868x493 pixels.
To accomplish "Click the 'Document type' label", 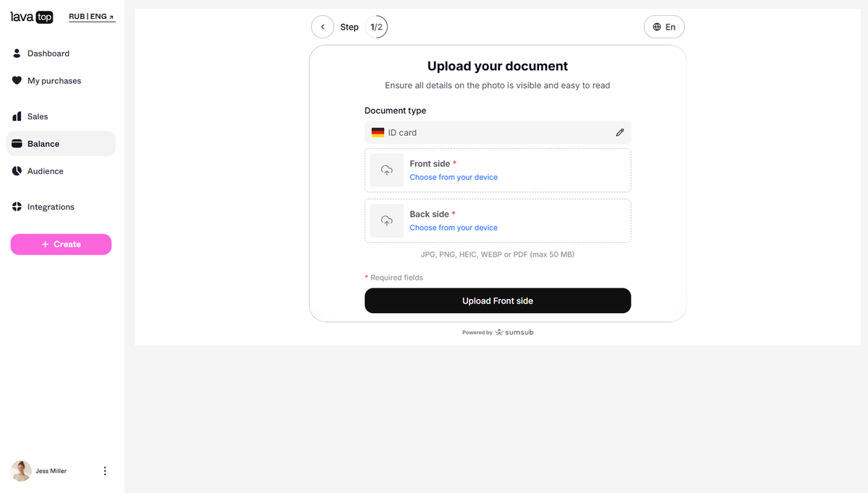I will [x=395, y=111].
